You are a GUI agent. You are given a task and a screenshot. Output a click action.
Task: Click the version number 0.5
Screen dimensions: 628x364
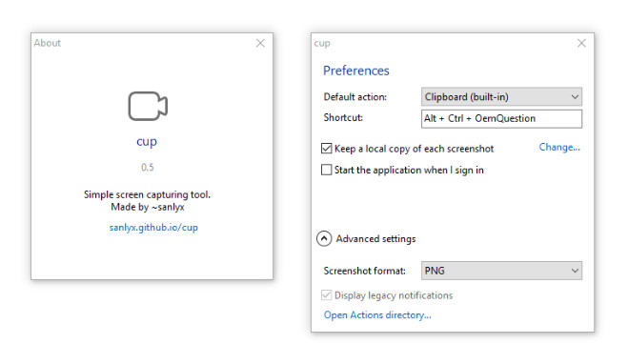click(x=148, y=167)
